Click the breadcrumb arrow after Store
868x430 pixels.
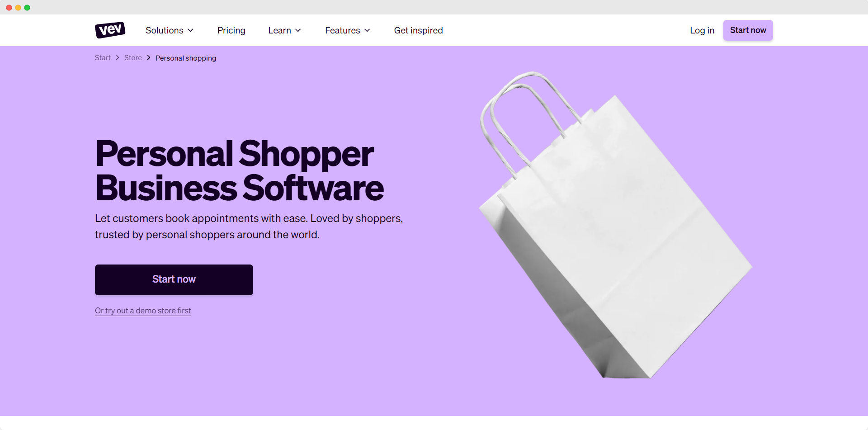[x=149, y=58]
